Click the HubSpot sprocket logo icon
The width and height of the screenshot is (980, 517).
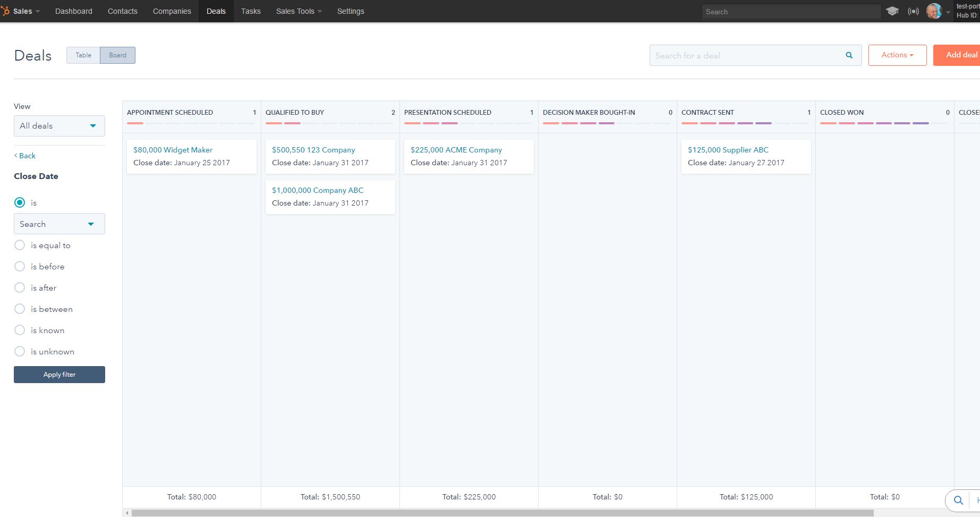pyautogui.click(x=5, y=11)
